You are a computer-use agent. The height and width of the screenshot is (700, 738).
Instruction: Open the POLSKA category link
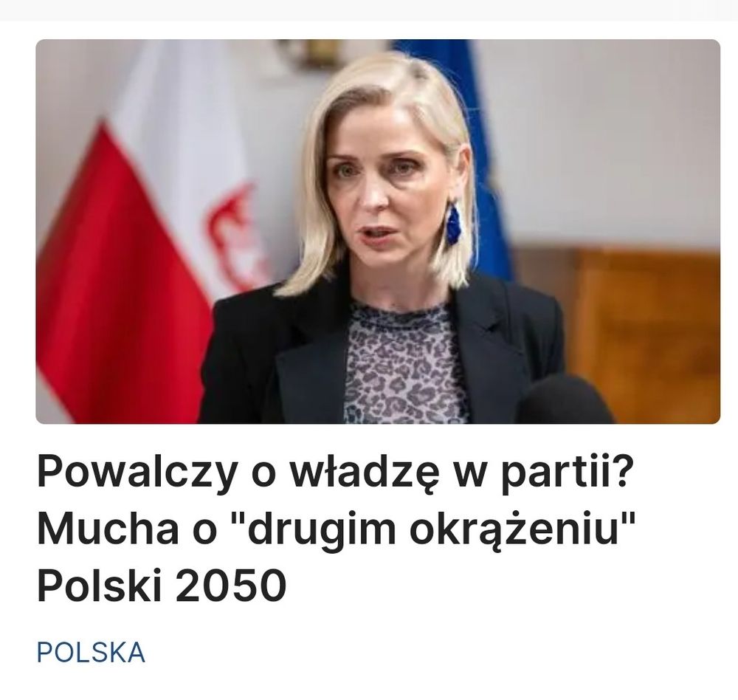click(x=91, y=653)
